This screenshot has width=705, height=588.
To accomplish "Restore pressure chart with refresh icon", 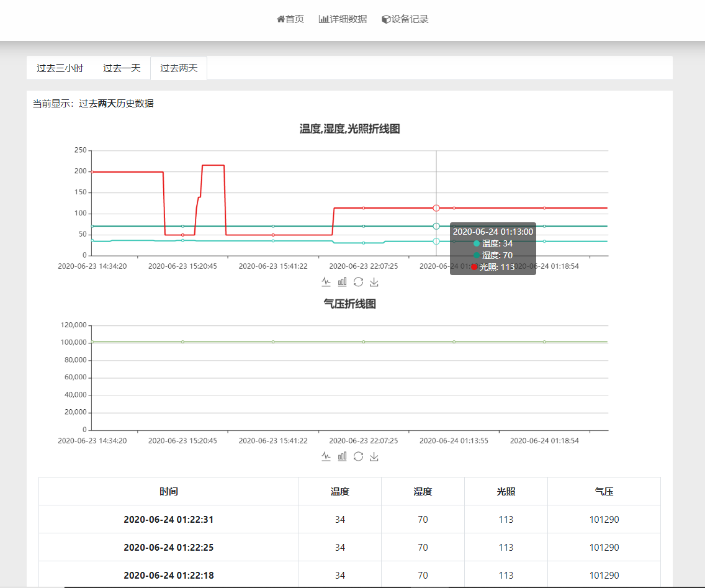I will click(358, 456).
